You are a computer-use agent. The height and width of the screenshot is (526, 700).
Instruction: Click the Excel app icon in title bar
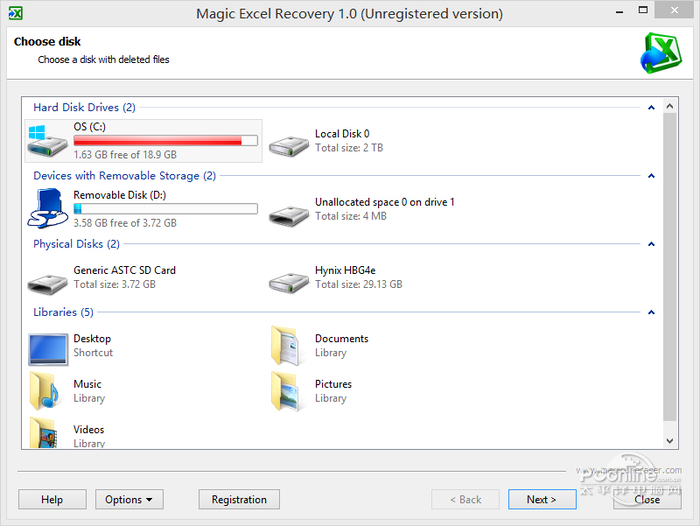[x=15, y=13]
